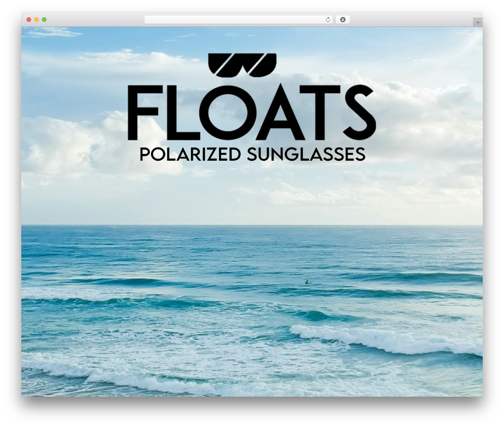The height and width of the screenshot is (427, 504).
Task: Open the downloads button in toolbar
Action: click(343, 20)
